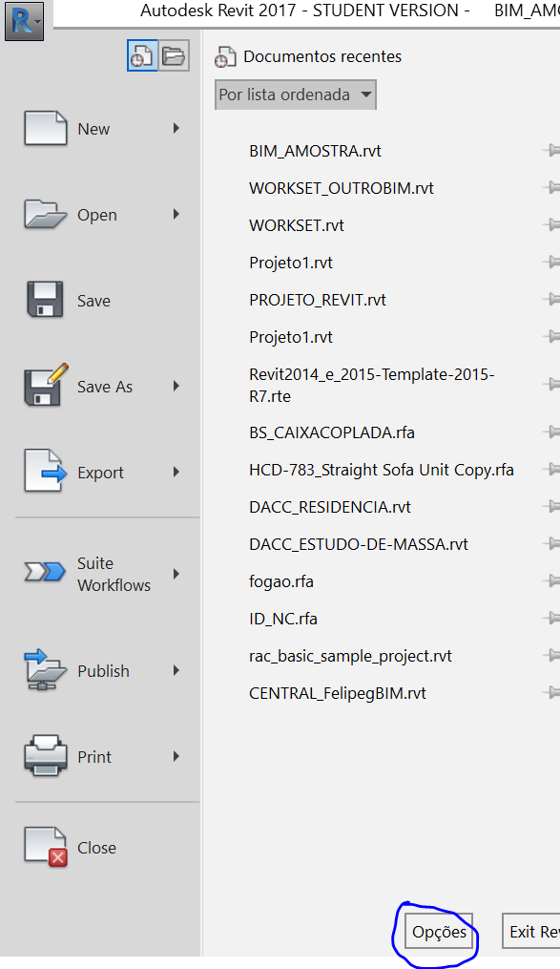Select the Print printer icon
Viewport: 560px width, 969px height.
[x=47, y=756]
